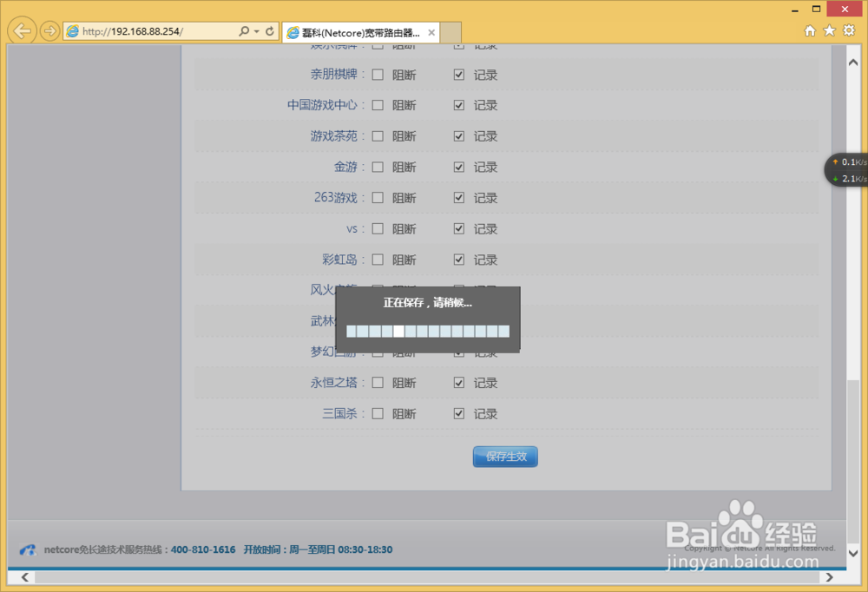Click the 保存生效 button
This screenshot has width=868, height=592.
point(505,456)
